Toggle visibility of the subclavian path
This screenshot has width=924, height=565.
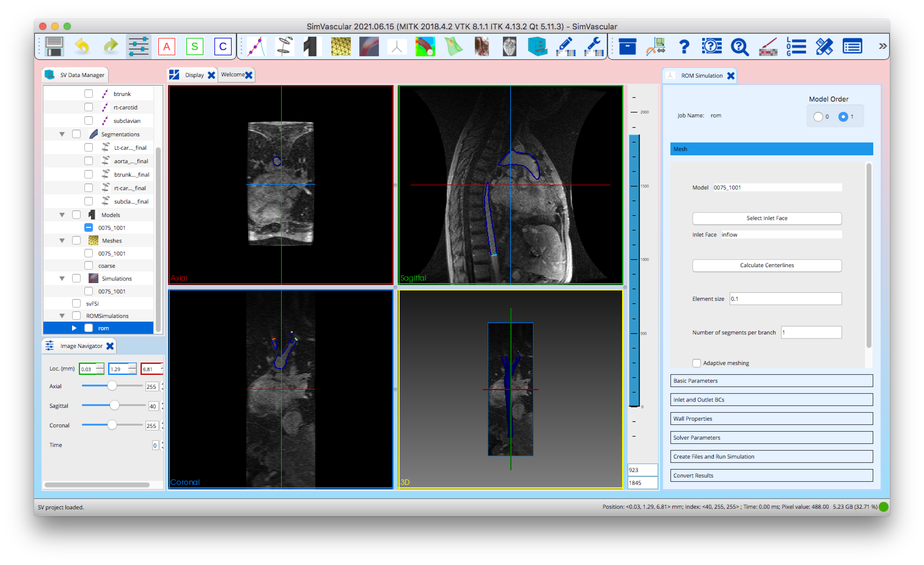[x=89, y=120]
